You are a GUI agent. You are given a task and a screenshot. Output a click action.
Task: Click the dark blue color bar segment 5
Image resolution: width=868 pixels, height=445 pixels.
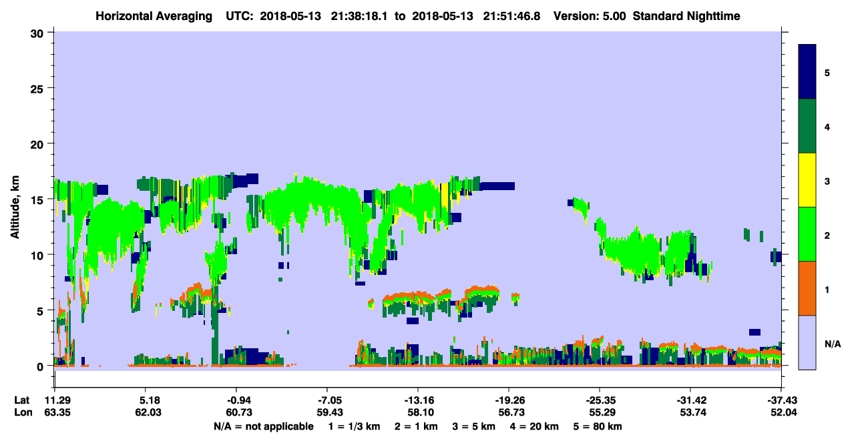[807, 72]
